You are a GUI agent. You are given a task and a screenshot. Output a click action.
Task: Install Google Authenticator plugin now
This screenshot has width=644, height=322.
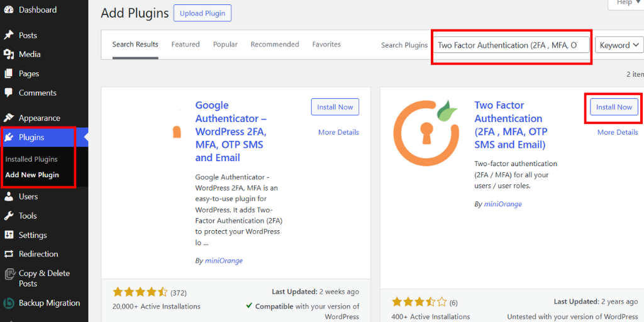tap(335, 107)
